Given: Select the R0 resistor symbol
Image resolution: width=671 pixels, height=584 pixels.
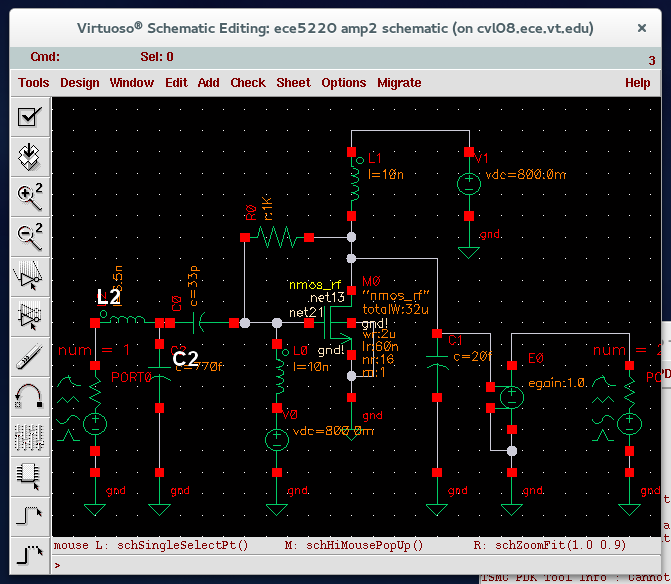Looking at the screenshot, I should tap(277, 237).
